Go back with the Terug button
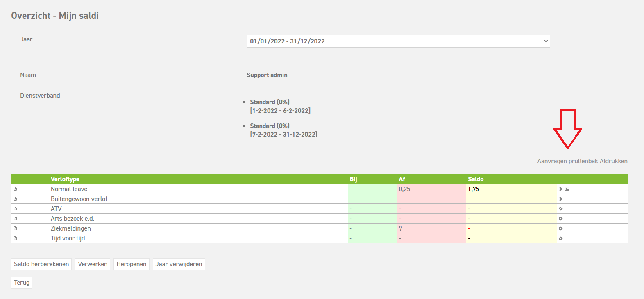Image resolution: width=644 pixels, height=299 pixels. (22, 283)
